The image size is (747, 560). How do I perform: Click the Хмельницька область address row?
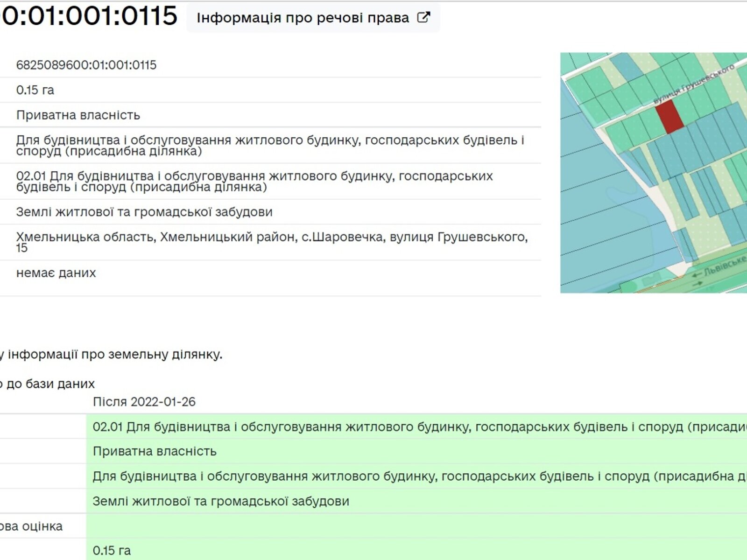(272, 242)
